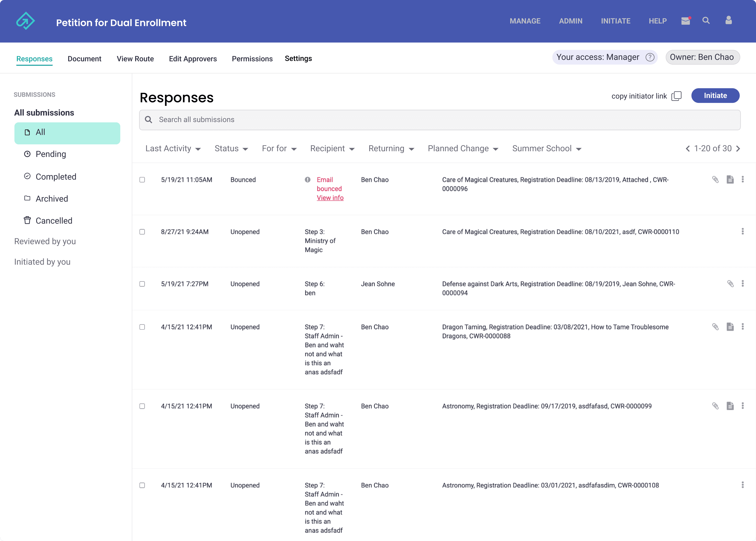Click the copy initiator link icon
Viewport: 756px width, 541px height.
pos(677,96)
